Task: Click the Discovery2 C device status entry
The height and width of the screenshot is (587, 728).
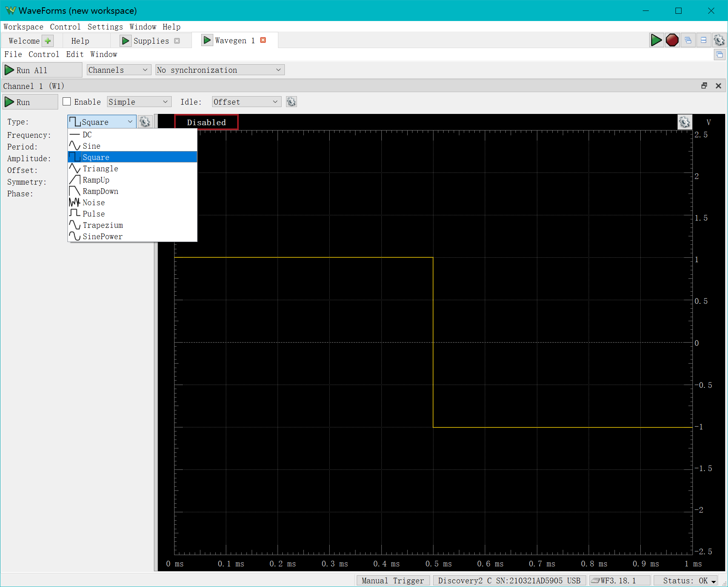Action: click(509, 581)
